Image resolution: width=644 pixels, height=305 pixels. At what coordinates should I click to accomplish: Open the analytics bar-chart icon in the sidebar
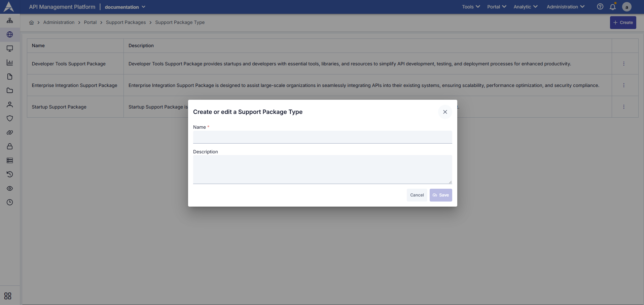pyautogui.click(x=10, y=62)
